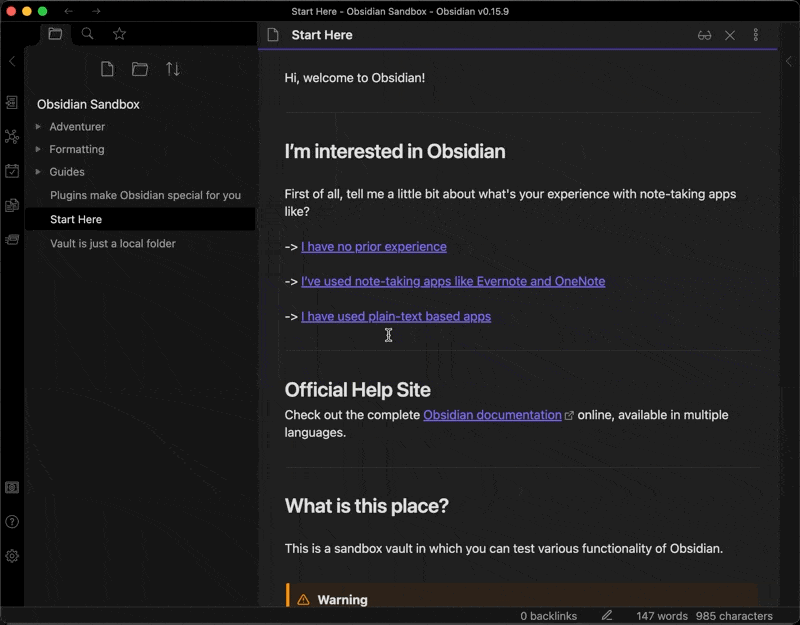This screenshot has height=625, width=800.
Task: Open another vault icon
Action: [x=12, y=488]
